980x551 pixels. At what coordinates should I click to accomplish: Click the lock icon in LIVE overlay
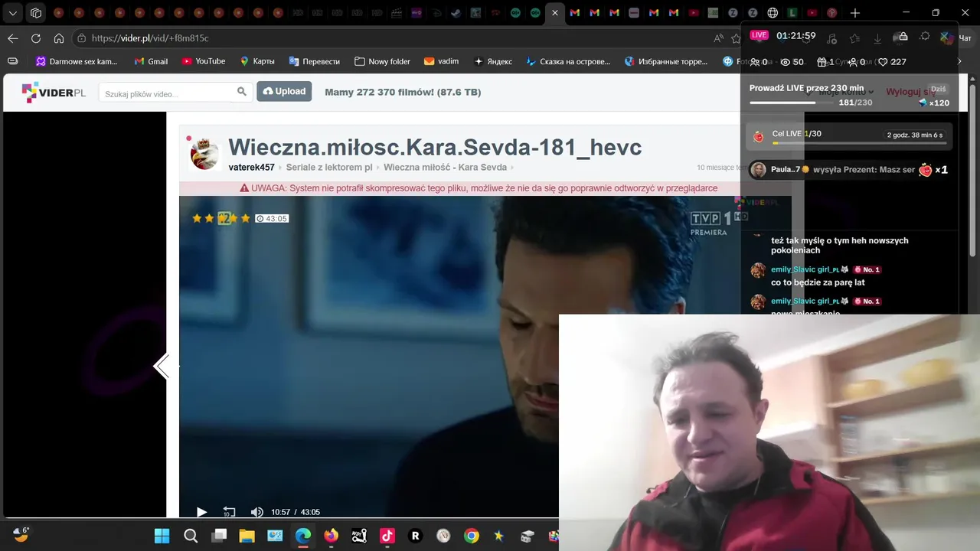(902, 37)
